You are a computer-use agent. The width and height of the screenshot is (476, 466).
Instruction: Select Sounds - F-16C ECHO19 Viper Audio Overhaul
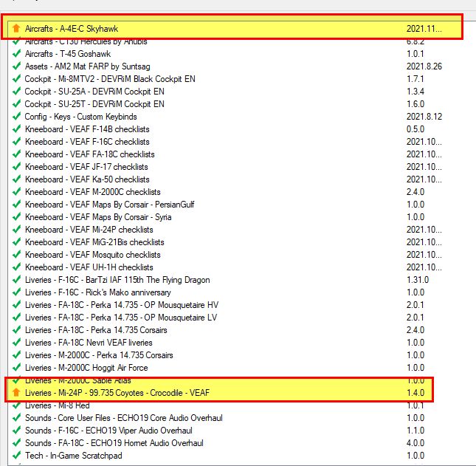(x=114, y=431)
